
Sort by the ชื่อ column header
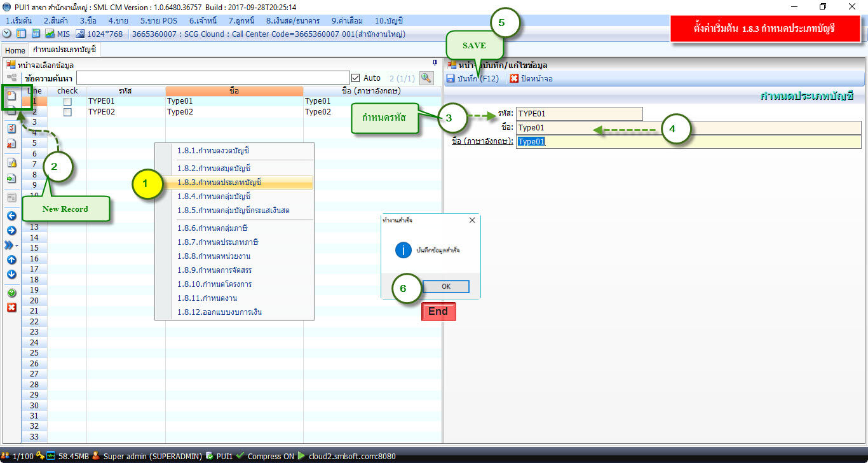tap(234, 91)
